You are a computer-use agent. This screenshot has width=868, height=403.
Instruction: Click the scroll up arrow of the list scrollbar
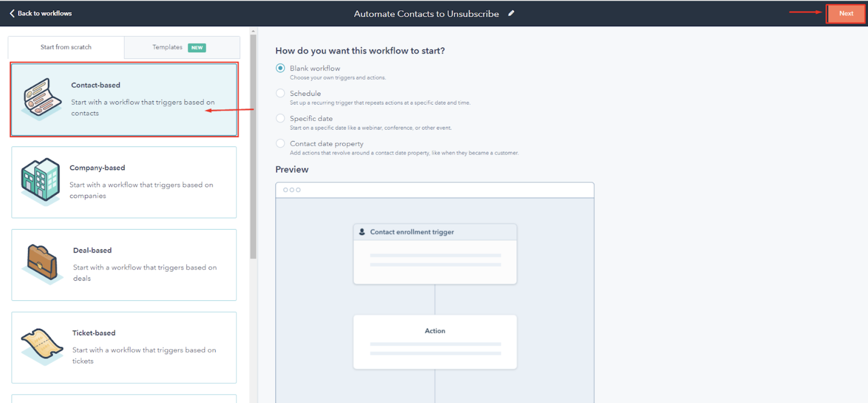pos(253,31)
